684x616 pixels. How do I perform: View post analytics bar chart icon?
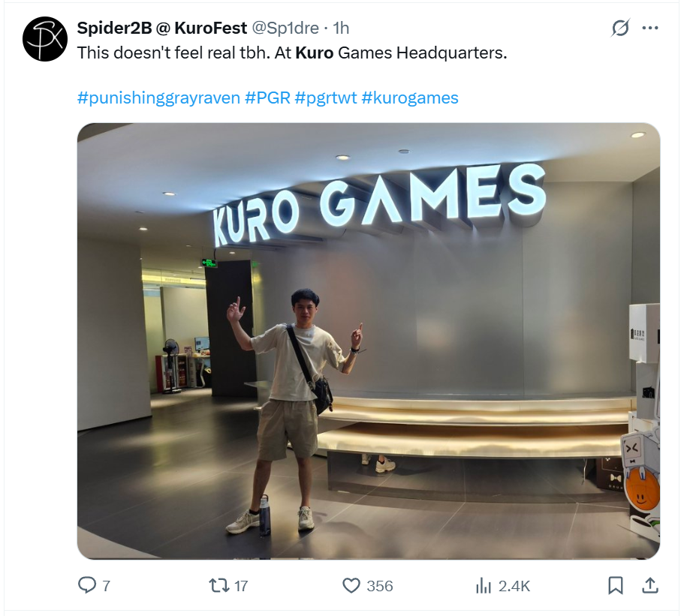(484, 585)
